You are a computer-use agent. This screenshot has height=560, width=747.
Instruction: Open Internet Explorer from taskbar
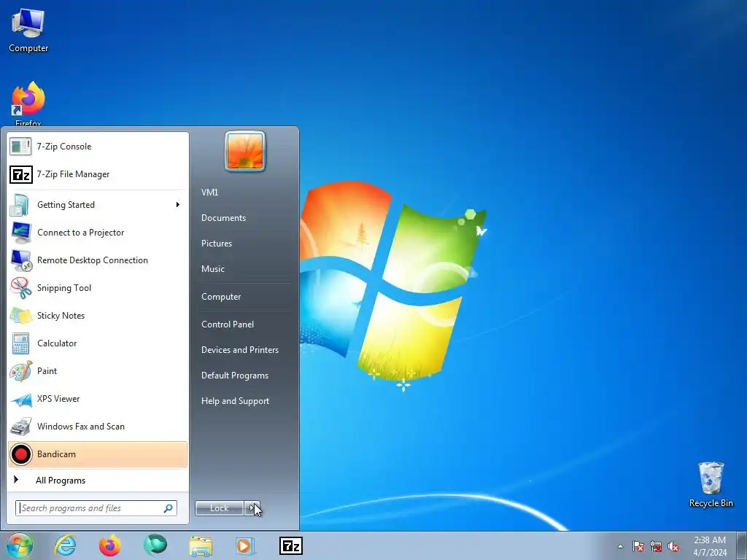point(65,545)
